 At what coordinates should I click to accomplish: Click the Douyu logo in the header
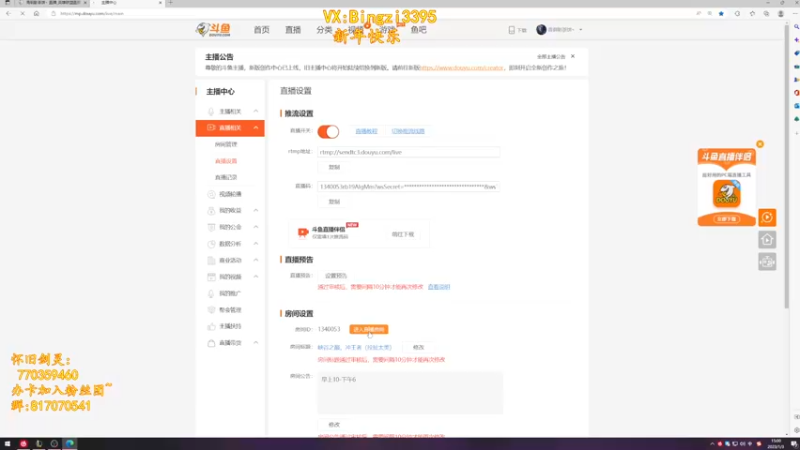pos(213,30)
